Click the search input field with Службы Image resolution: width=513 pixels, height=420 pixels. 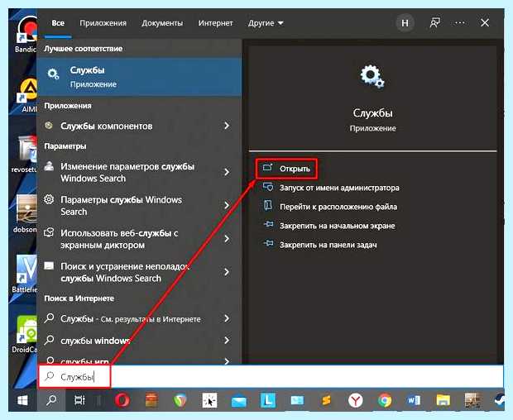pos(271,377)
